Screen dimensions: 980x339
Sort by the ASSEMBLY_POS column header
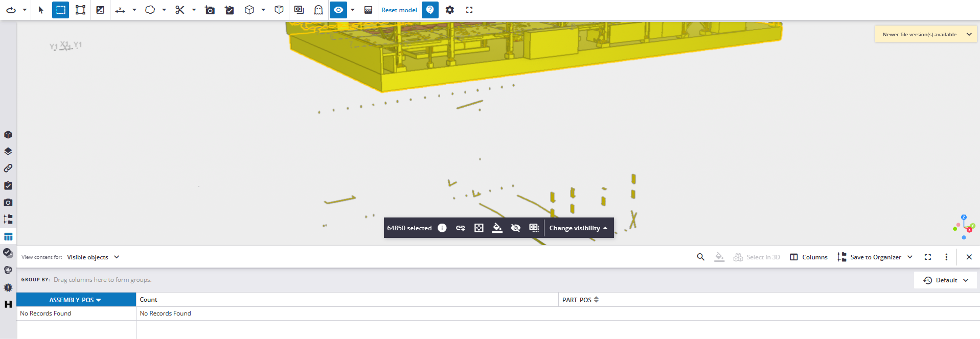[76, 300]
